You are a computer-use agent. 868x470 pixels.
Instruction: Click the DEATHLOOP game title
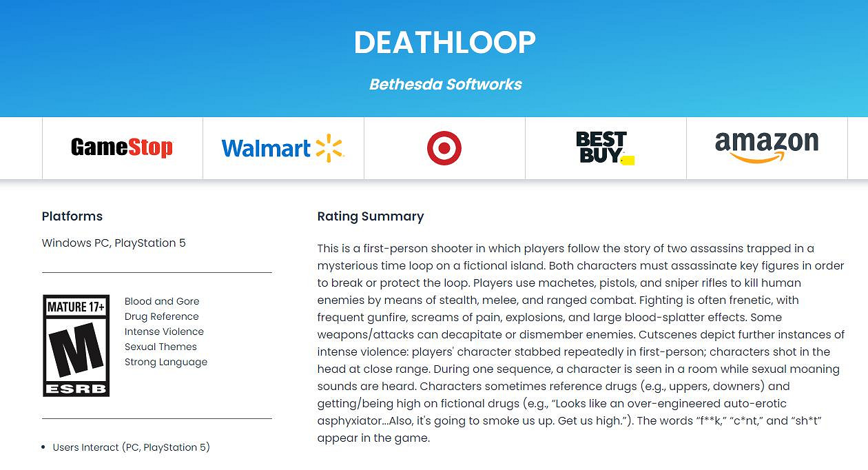pos(445,43)
